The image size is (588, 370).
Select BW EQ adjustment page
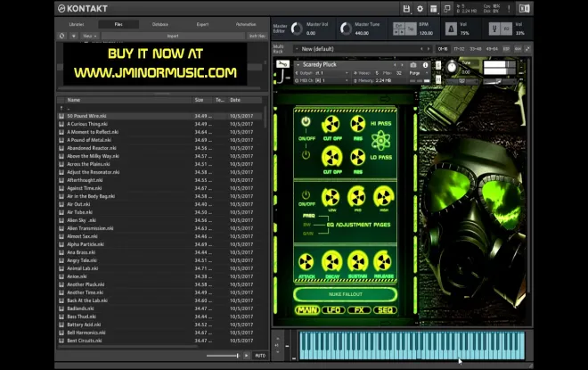(x=306, y=225)
